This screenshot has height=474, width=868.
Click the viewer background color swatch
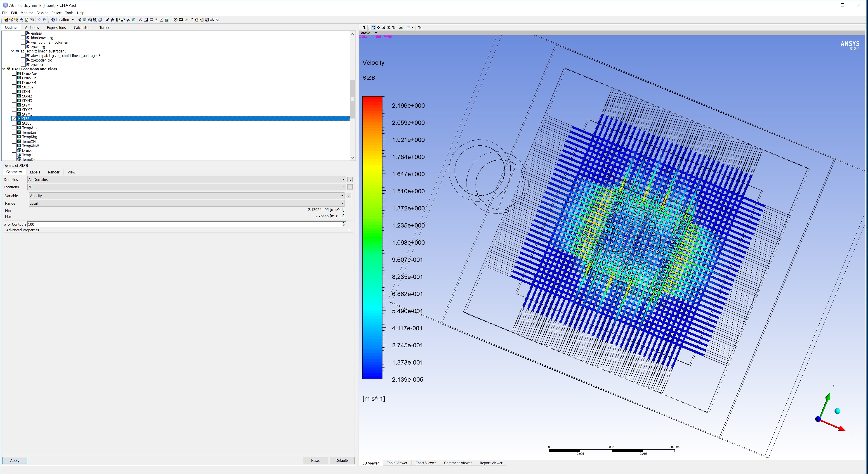coord(408,28)
